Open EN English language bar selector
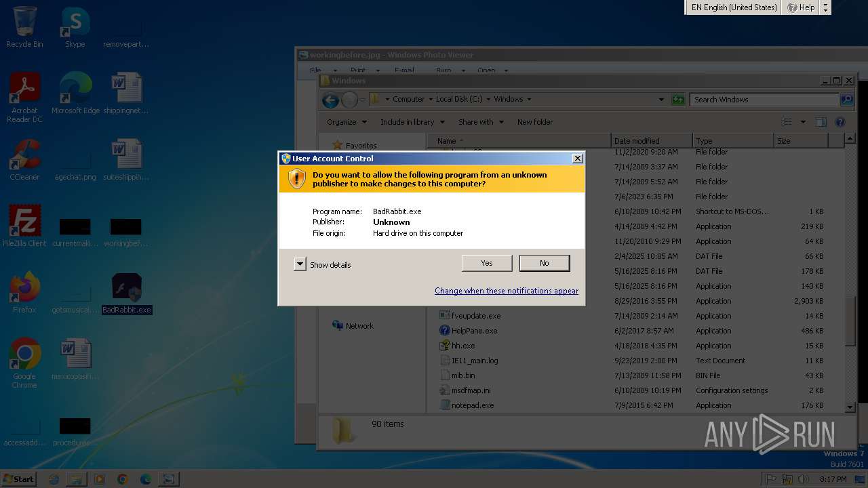This screenshot has width=868, height=488. (734, 7)
